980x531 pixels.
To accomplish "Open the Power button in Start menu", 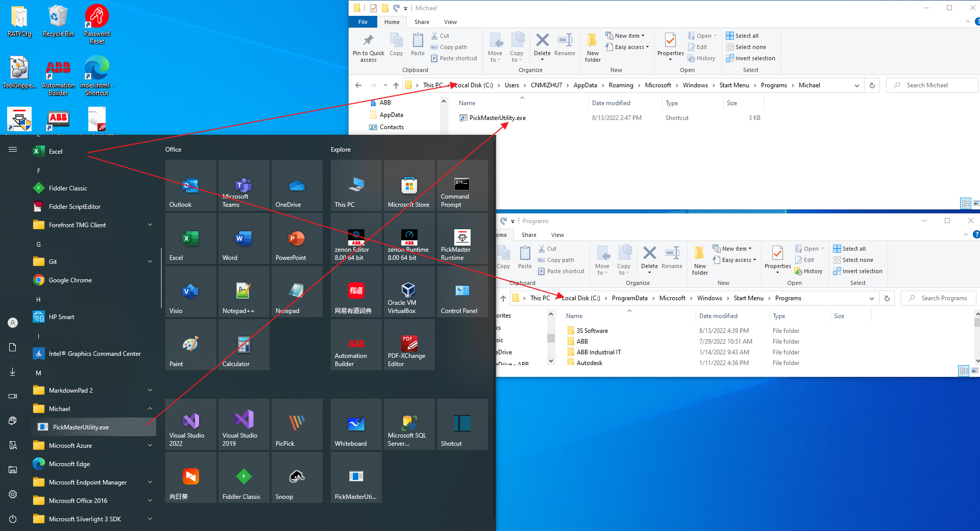I will click(x=13, y=519).
